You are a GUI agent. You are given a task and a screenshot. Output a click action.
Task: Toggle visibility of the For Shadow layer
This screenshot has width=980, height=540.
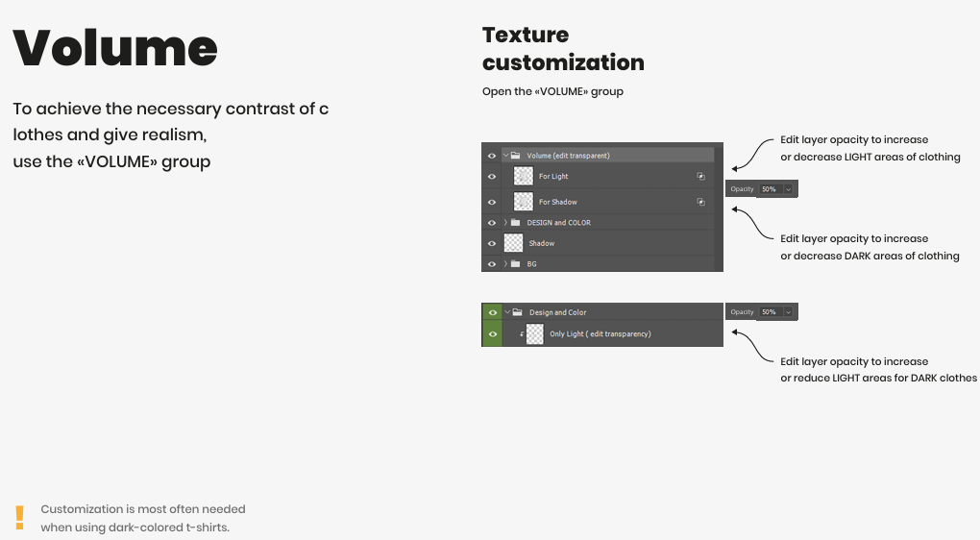[492, 202]
